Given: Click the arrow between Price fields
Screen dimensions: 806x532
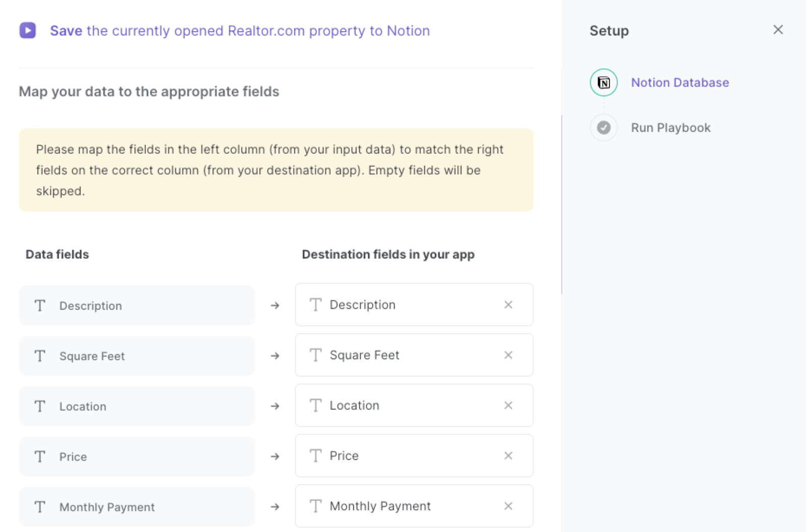Looking at the screenshot, I should [275, 456].
